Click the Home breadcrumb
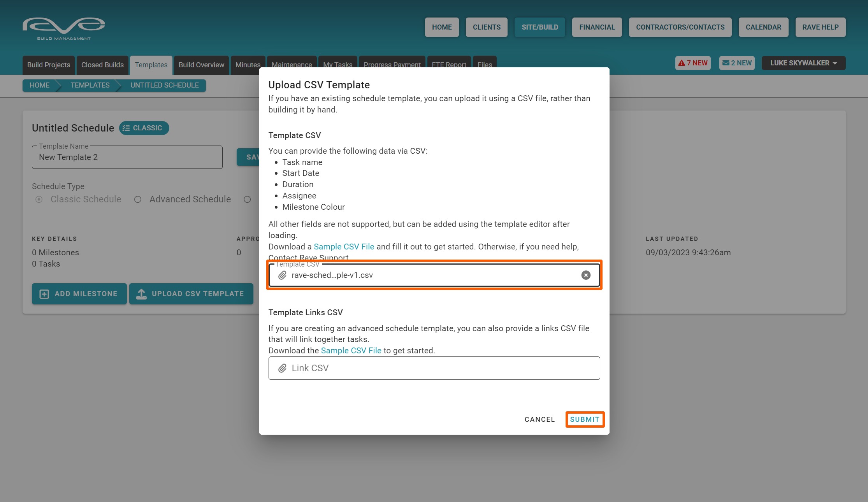Image resolution: width=868 pixels, height=502 pixels. 39,85
